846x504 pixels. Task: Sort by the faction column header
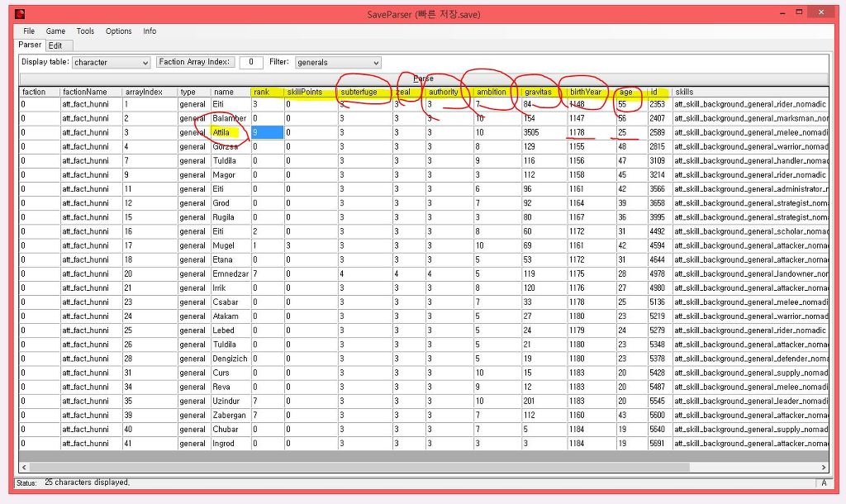pos(39,92)
